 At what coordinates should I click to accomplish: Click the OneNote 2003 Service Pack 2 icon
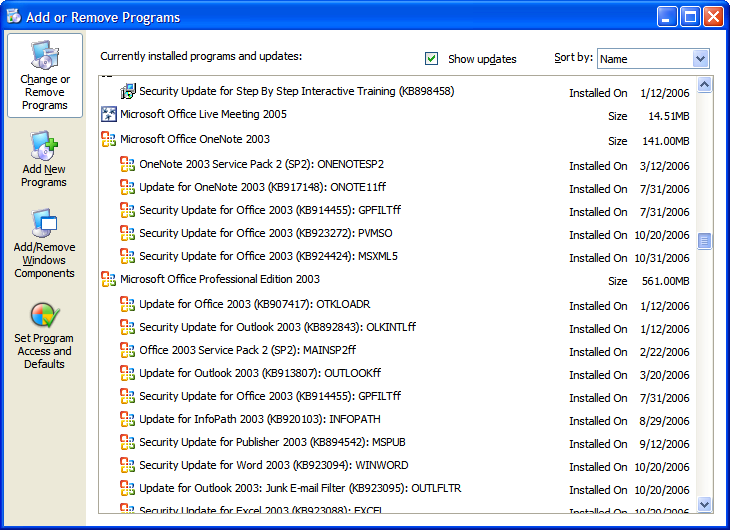click(x=128, y=164)
